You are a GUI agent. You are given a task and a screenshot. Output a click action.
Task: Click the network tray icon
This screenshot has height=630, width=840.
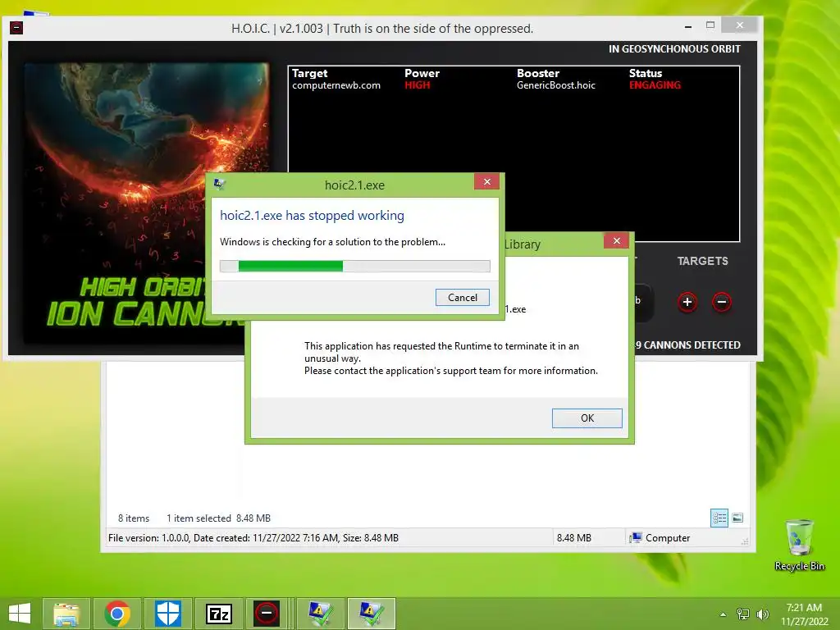pos(743,614)
